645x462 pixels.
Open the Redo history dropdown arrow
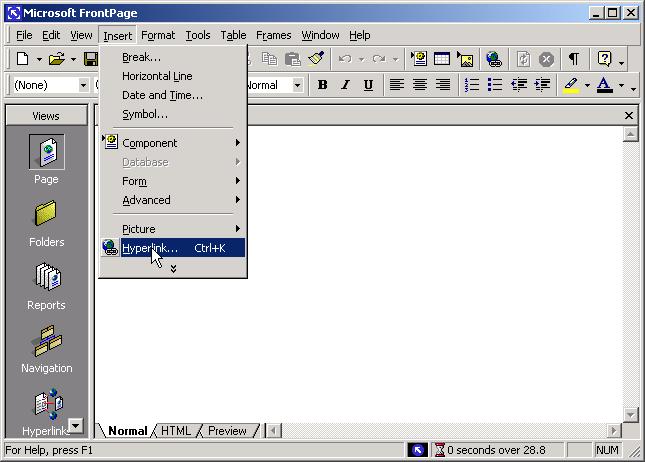click(x=395, y=59)
